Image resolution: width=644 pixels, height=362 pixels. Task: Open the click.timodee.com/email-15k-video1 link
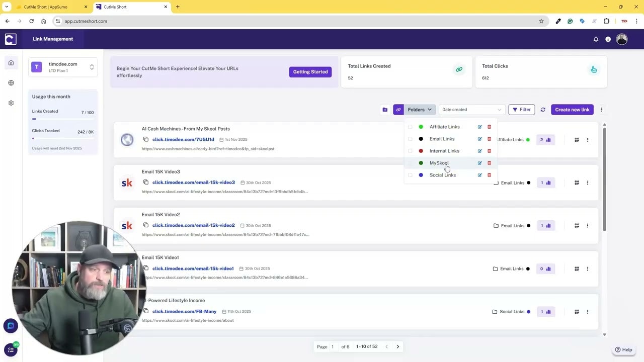click(x=193, y=268)
